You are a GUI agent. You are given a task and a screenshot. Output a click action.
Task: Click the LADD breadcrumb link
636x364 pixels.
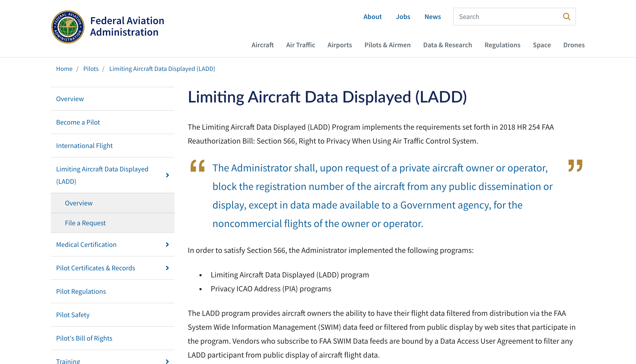162,68
